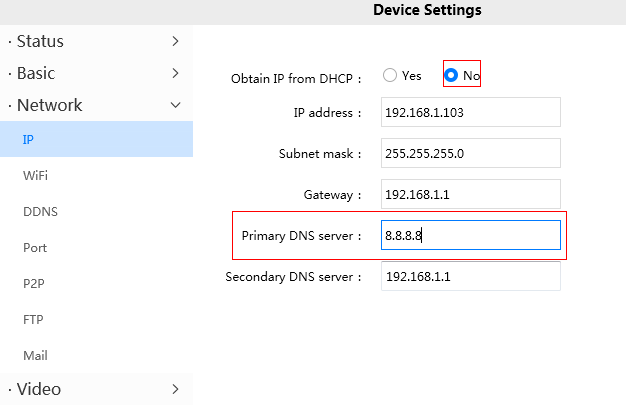Click the Gateway input field

[x=470, y=194]
